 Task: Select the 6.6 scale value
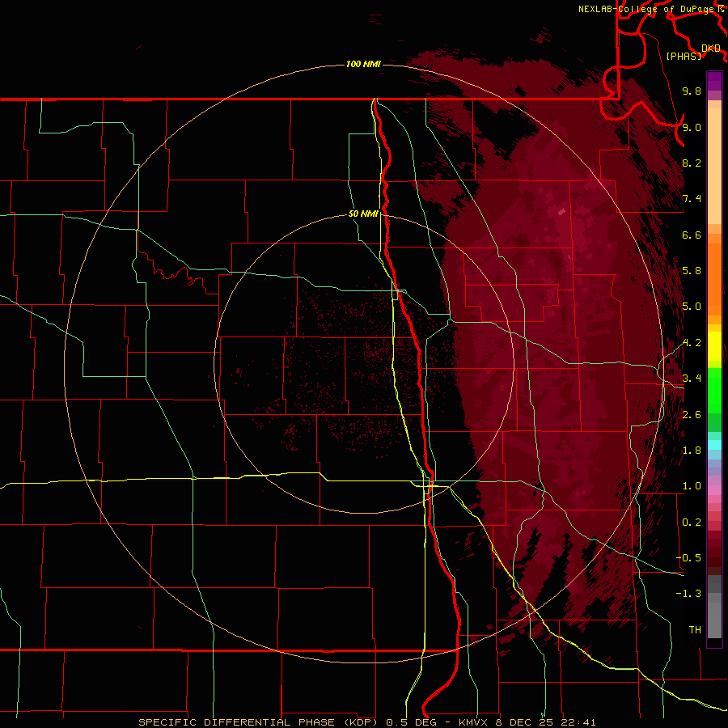(x=692, y=235)
